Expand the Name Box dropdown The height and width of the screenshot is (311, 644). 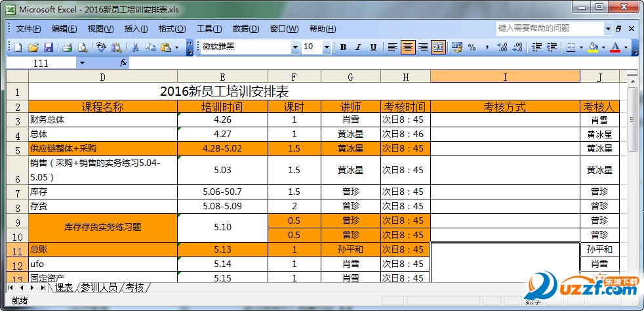tap(82, 63)
